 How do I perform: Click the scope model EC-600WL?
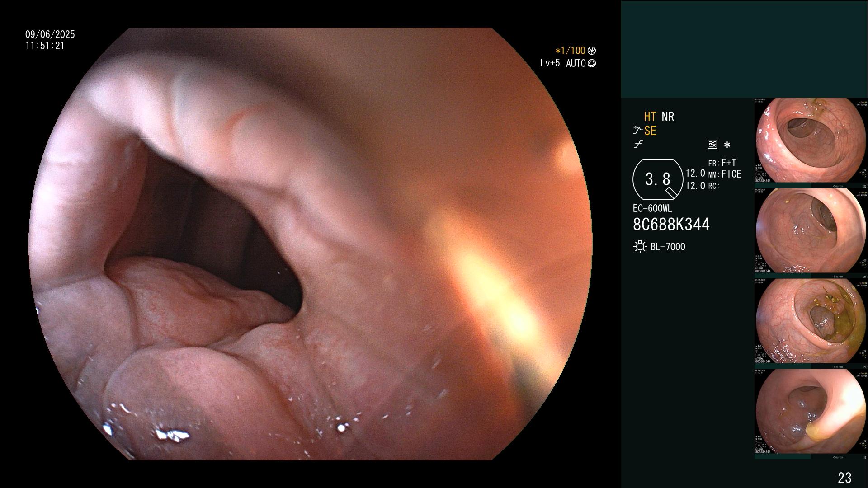coord(652,209)
